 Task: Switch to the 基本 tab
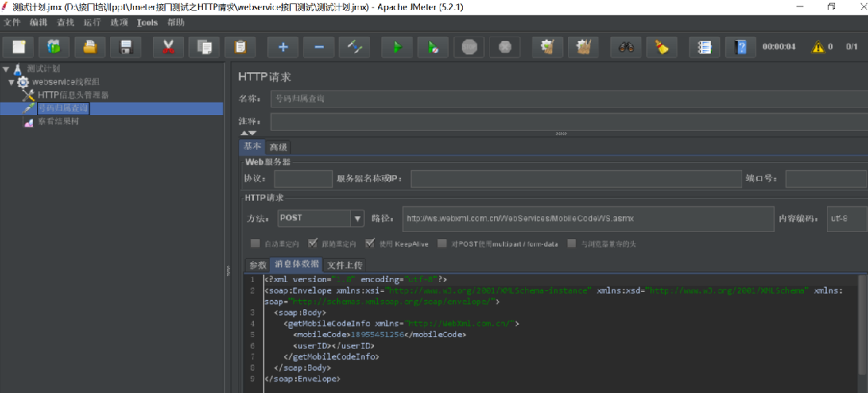[252, 146]
